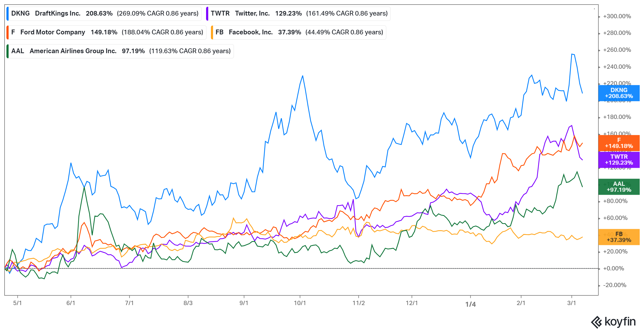Select the FB Facebook legend box
This screenshot has height=333, width=644.
click(x=299, y=32)
